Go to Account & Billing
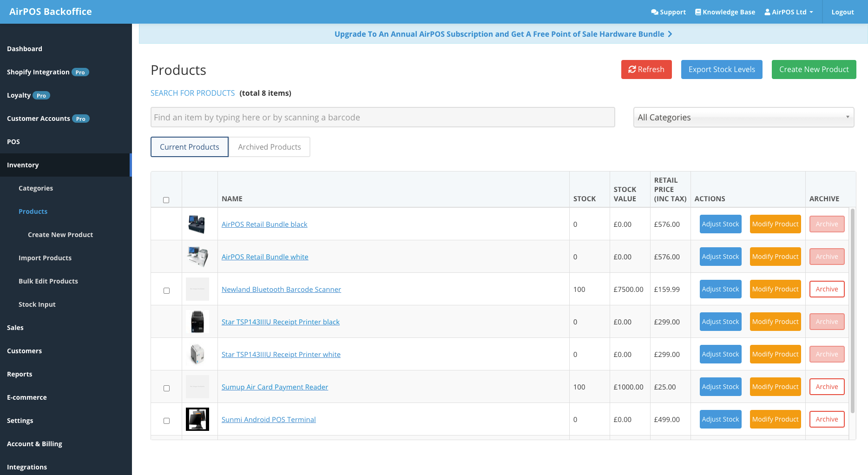Viewport: 868px width, 475px height. pyautogui.click(x=34, y=444)
